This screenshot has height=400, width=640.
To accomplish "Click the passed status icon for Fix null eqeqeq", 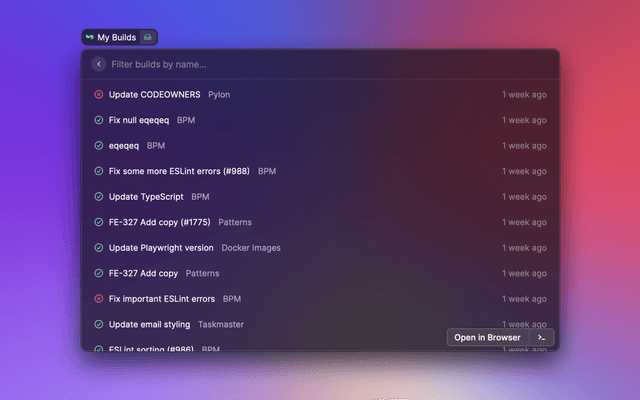I will coord(98,120).
